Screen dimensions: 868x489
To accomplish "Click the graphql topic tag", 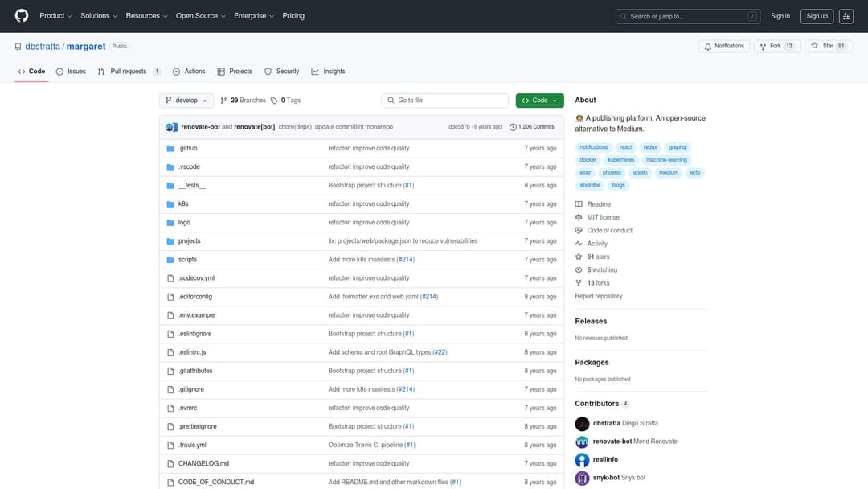I will pyautogui.click(x=678, y=147).
